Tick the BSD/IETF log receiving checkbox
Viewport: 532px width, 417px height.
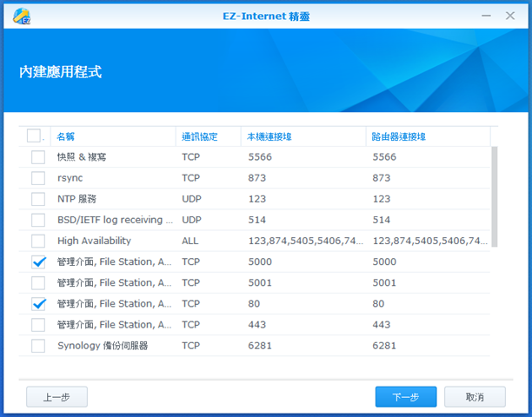click(x=38, y=220)
